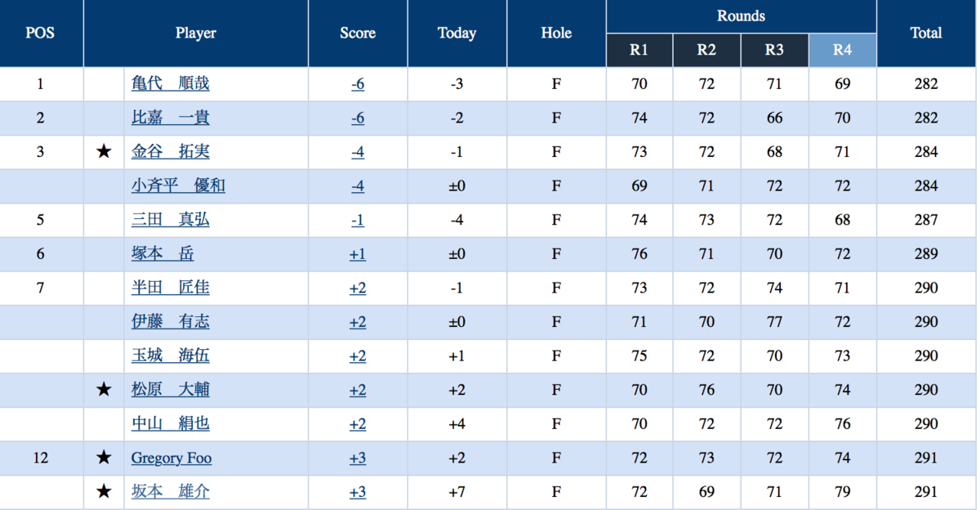Click the star icon beside 松原 大輔

click(x=104, y=390)
